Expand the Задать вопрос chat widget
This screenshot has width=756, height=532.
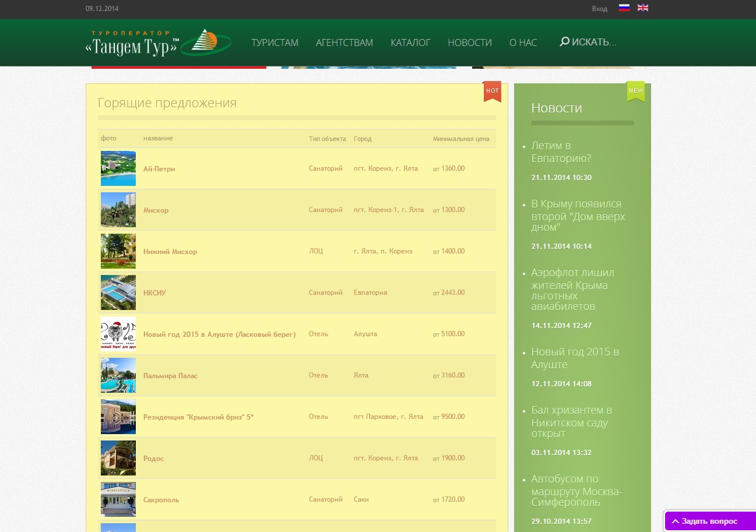coord(709,521)
